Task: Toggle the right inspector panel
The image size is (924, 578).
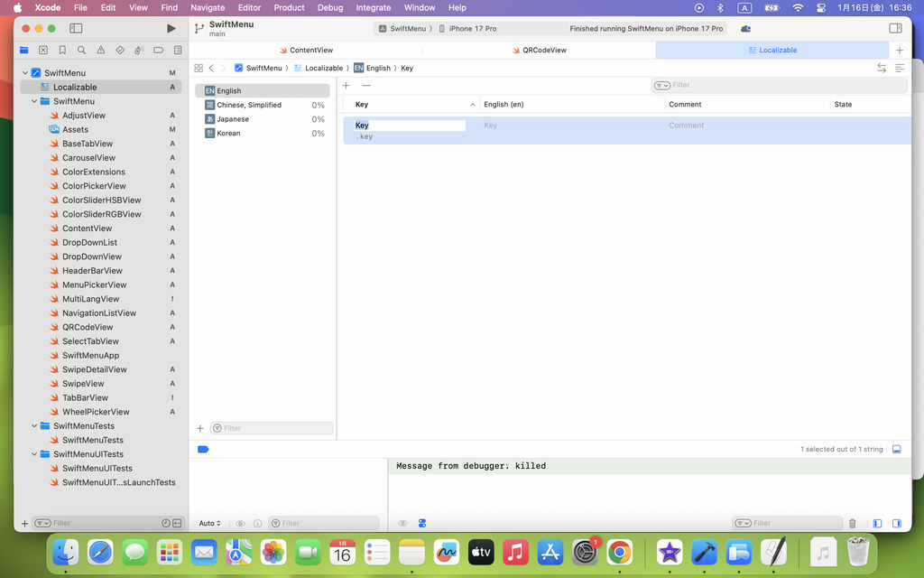Action: tap(895, 29)
